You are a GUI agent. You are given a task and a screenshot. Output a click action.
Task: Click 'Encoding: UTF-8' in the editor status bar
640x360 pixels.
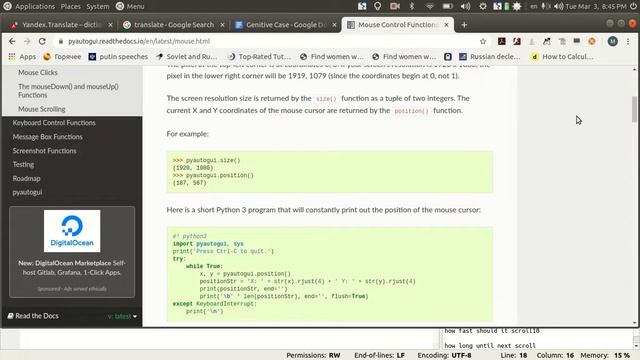444,356
